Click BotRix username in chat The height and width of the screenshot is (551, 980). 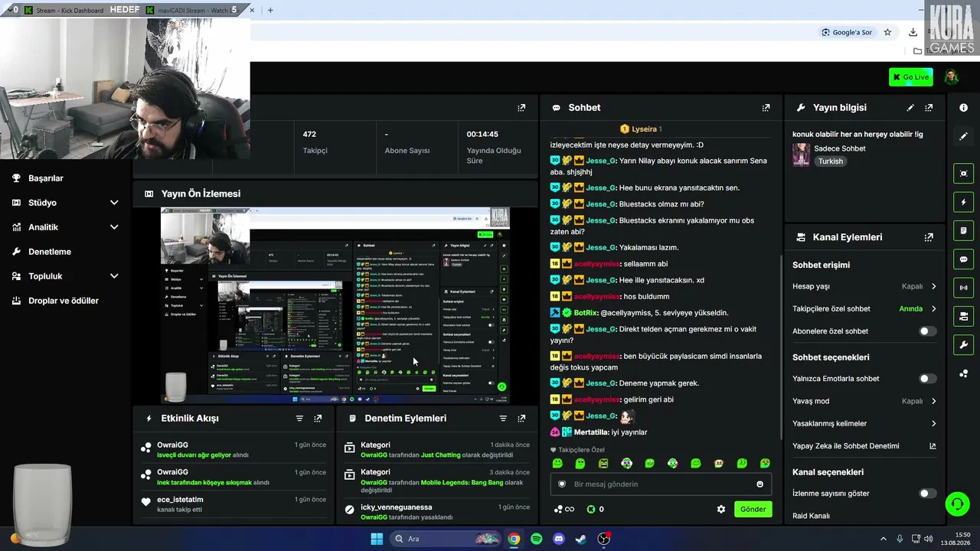coord(586,313)
